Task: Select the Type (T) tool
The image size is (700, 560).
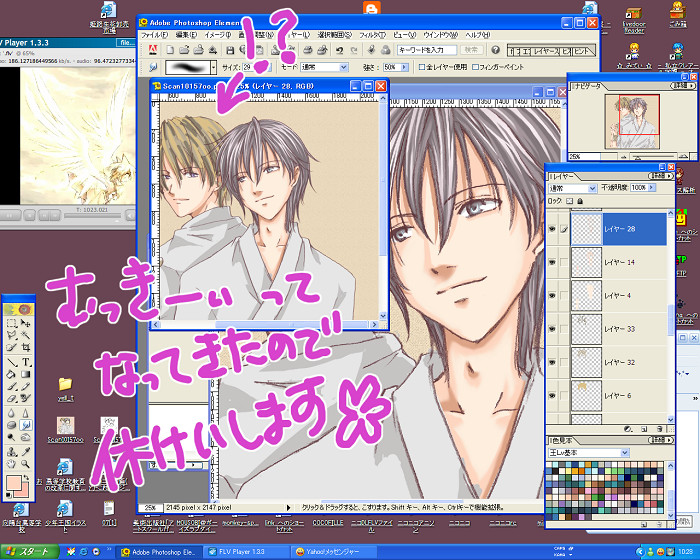Action: pos(25,362)
